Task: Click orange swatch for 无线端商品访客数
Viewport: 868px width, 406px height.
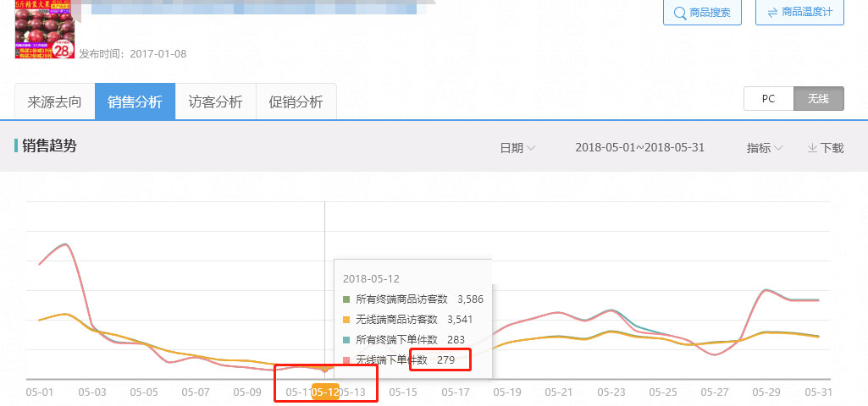Action: [x=346, y=320]
